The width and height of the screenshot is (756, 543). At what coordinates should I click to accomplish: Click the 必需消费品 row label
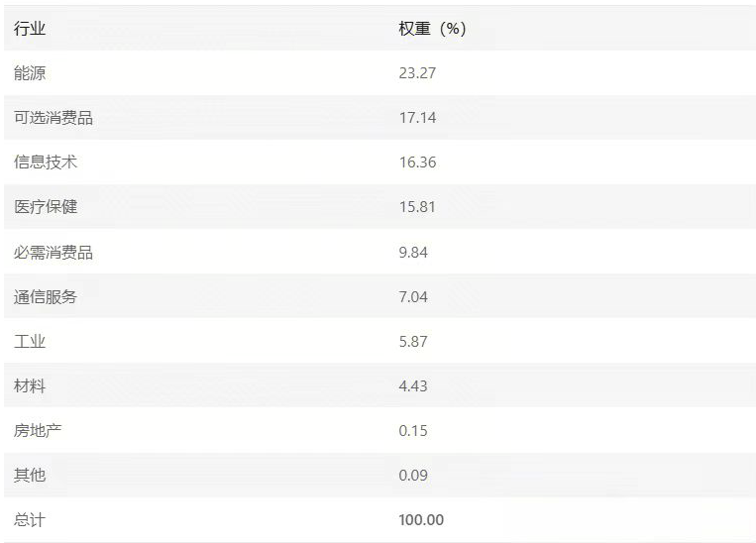pos(54,253)
